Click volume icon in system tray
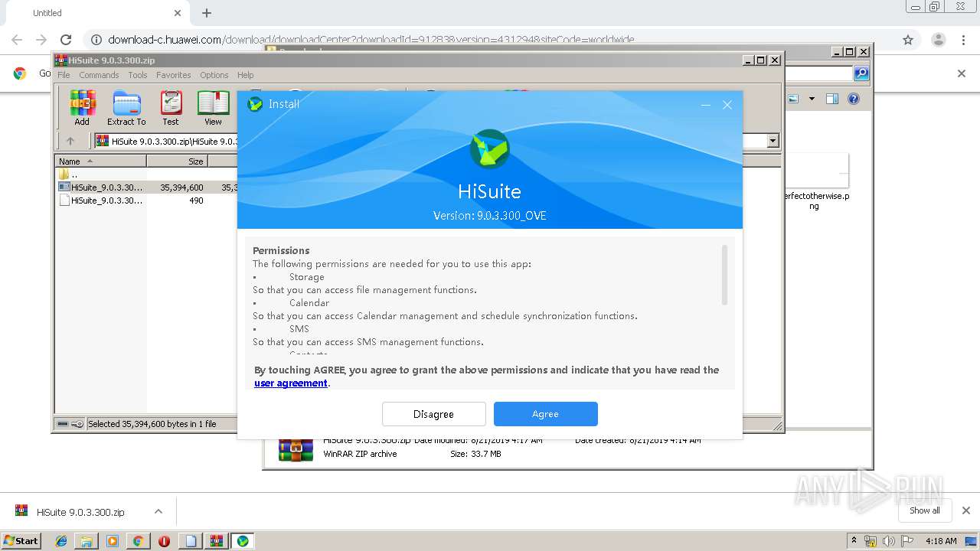980x551 pixels. pos(889,541)
